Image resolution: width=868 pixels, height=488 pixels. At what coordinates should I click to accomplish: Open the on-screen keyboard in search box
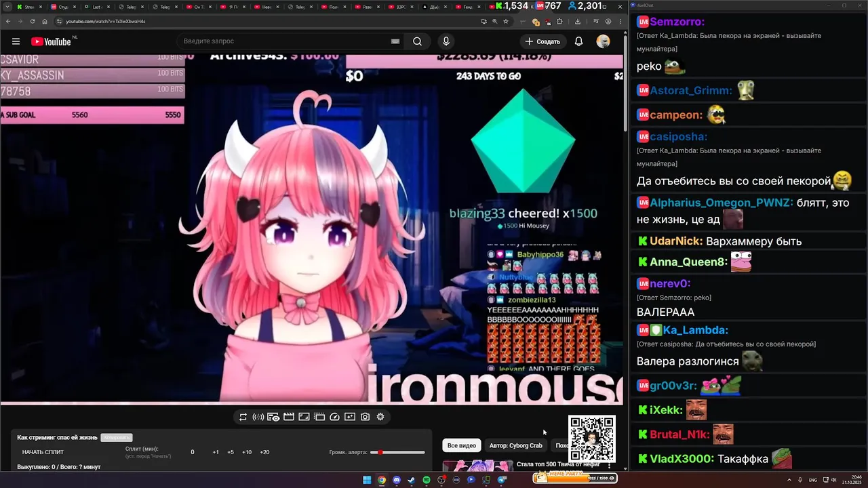point(395,41)
